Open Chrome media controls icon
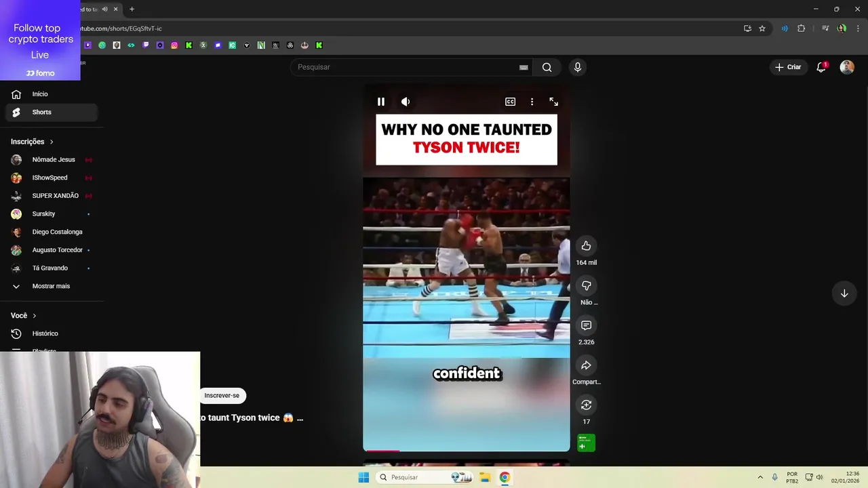The height and width of the screenshot is (488, 868). (x=825, y=28)
